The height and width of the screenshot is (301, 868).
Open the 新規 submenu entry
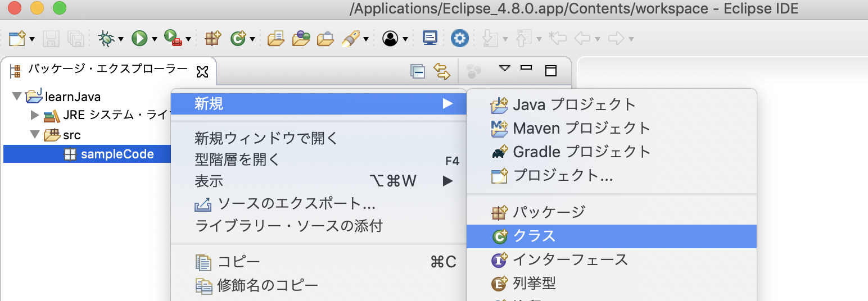[x=319, y=103]
